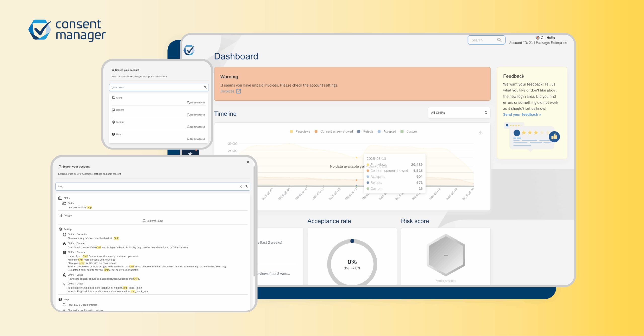Toggle Custom series in chart legend

click(409, 131)
